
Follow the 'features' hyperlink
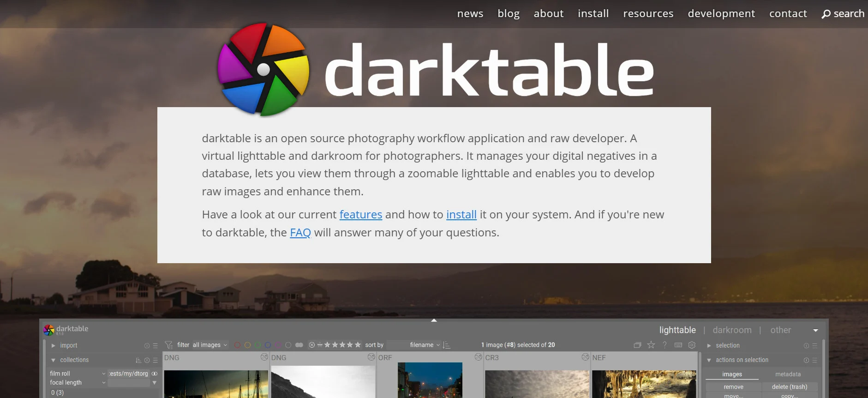click(x=361, y=215)
